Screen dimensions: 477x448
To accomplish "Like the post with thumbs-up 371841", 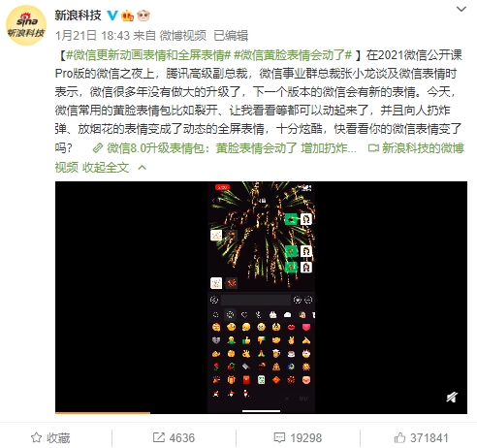I will pos(421,438).
